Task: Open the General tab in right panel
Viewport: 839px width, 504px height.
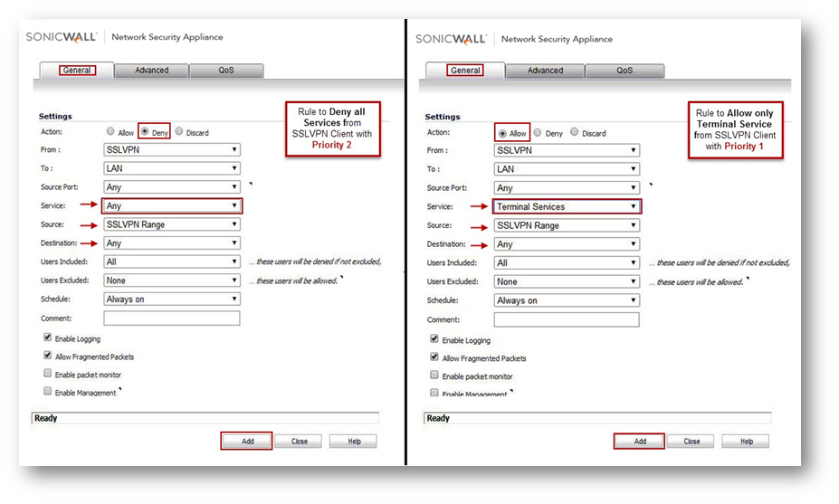Action: pos(465,71)
